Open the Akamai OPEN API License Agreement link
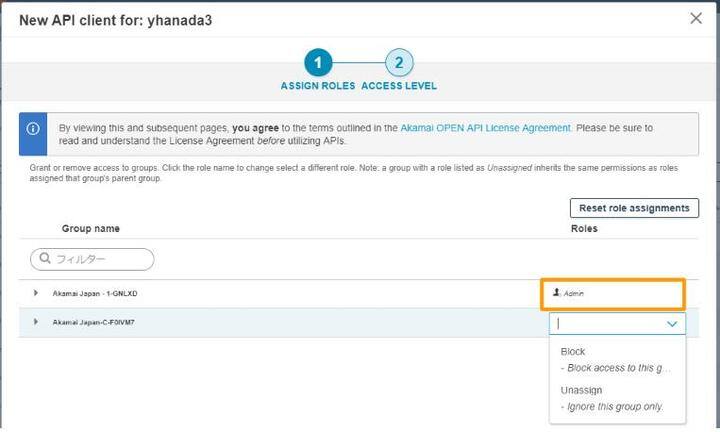720x432 pixels. (x=485, y=128)
